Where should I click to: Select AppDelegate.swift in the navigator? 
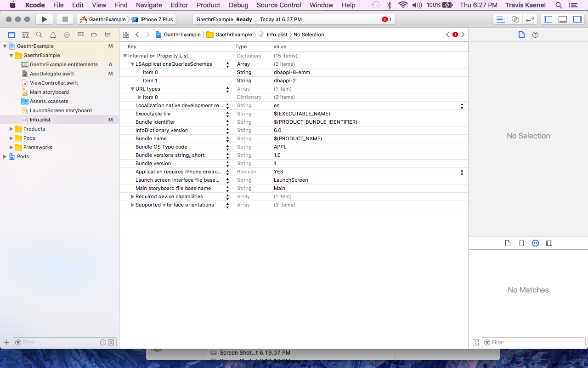click(52, 74)
